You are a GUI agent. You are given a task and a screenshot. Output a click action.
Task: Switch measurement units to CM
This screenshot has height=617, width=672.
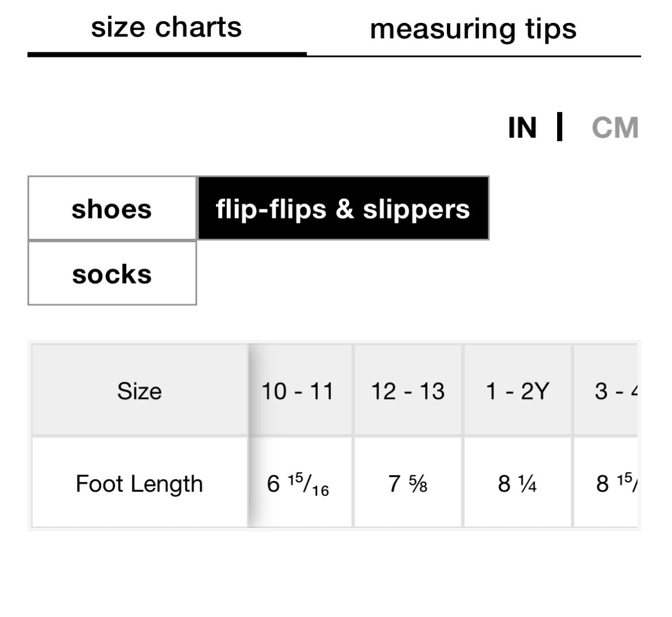click(x=615, y=127)
